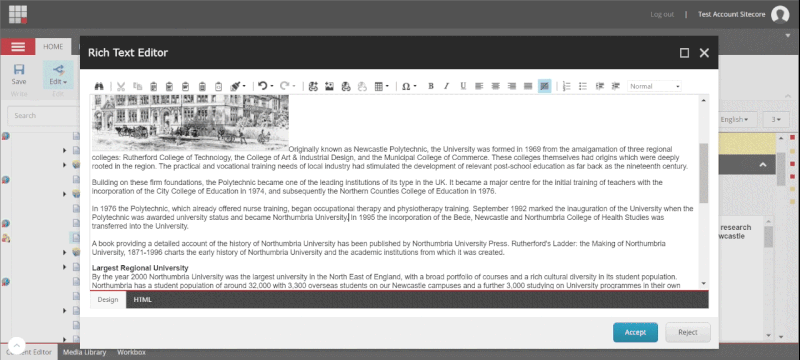Close the Rich Text Editor dialog
800x360 pixels.
click(704, 53)
